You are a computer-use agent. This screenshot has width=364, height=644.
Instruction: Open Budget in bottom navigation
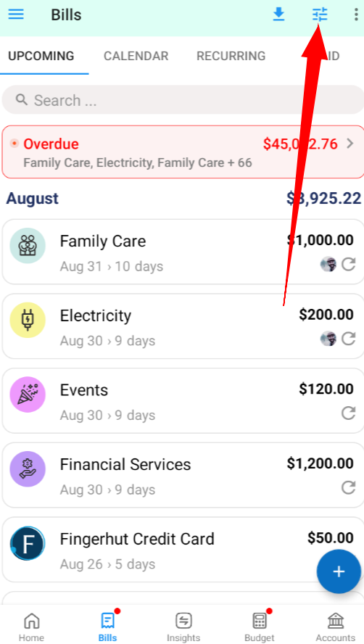pos(260,627)
